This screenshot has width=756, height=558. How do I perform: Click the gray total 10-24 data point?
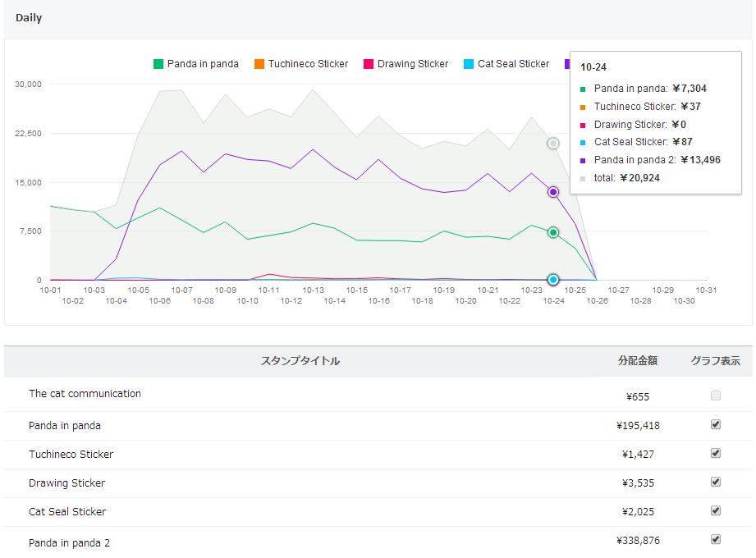click(553, 144)
